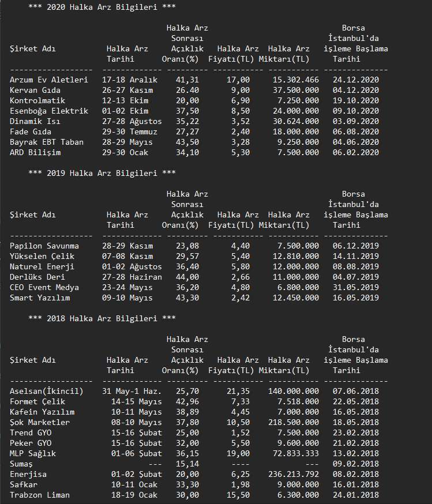Click the "Kervan Gıda" row name

click(35, 90)
